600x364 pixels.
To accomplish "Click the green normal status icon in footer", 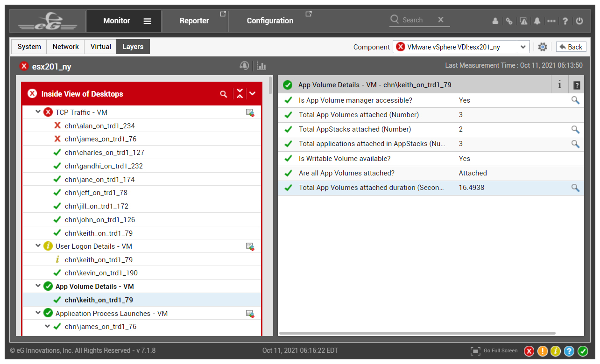I will pyautogui.click(x=583, y=351).
